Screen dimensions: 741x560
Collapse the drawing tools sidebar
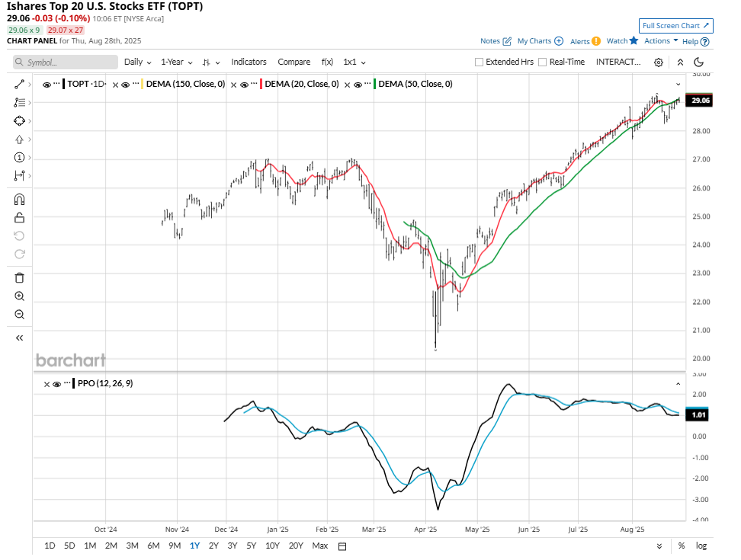(19, 338)
